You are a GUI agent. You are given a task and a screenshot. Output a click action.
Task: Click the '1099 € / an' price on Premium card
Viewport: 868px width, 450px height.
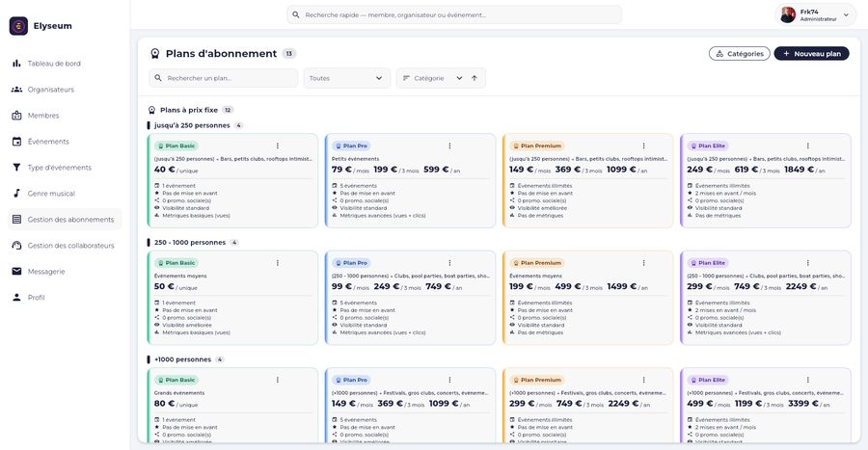pos(627,170)
